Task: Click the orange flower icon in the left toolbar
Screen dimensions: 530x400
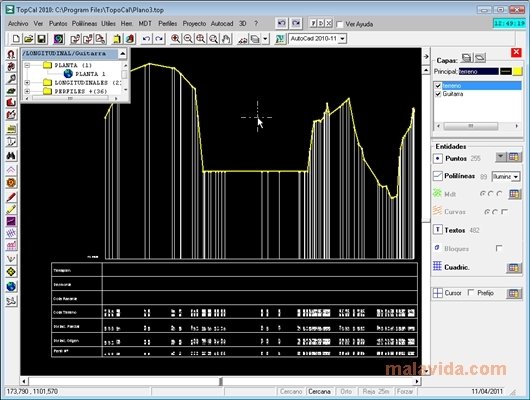Action: click(x=11, y=183)
